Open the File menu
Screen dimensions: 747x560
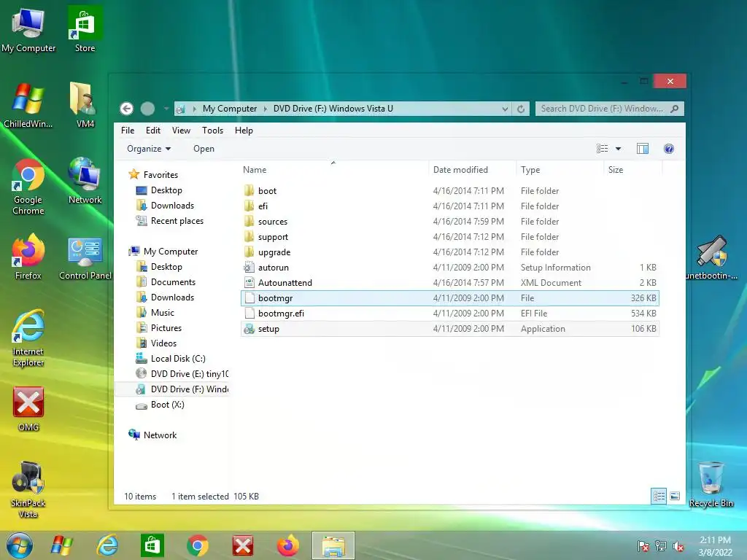point(128,131)
